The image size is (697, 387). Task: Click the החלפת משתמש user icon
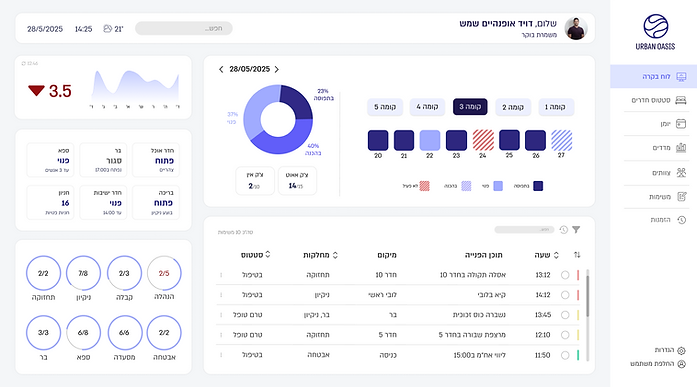click(681, 364)
